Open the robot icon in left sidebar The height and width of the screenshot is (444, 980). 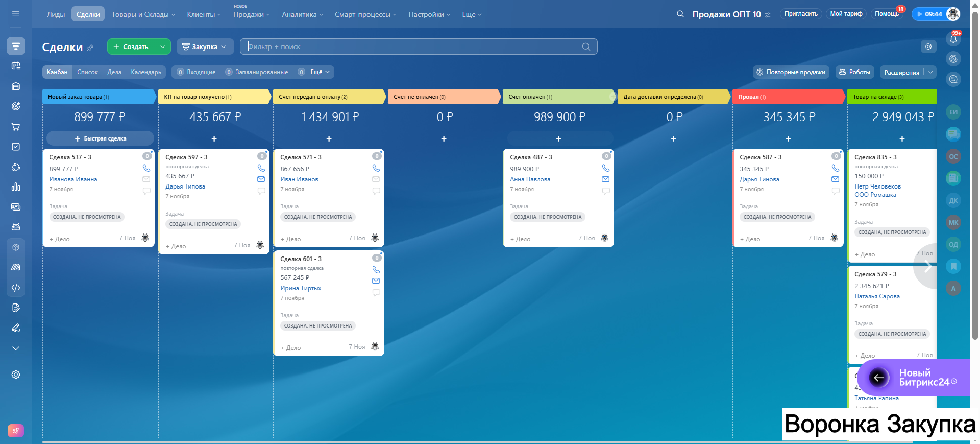click(16, 227)
